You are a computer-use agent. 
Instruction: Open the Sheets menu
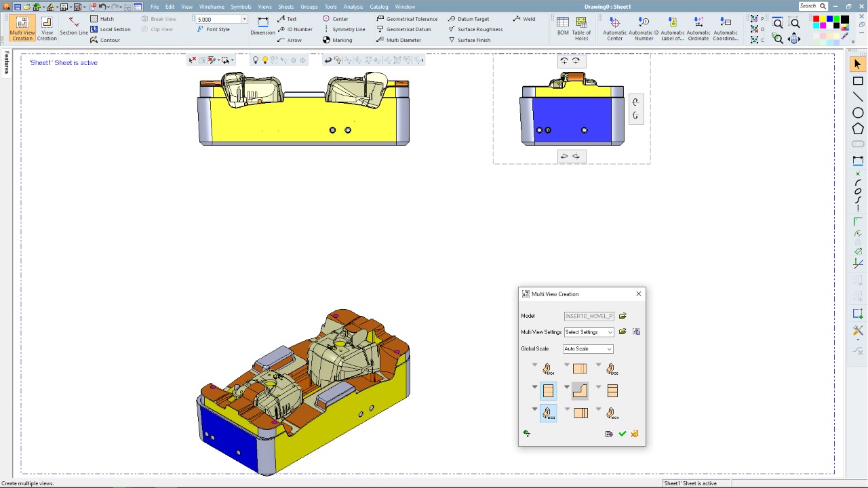[x=286, y=7]
